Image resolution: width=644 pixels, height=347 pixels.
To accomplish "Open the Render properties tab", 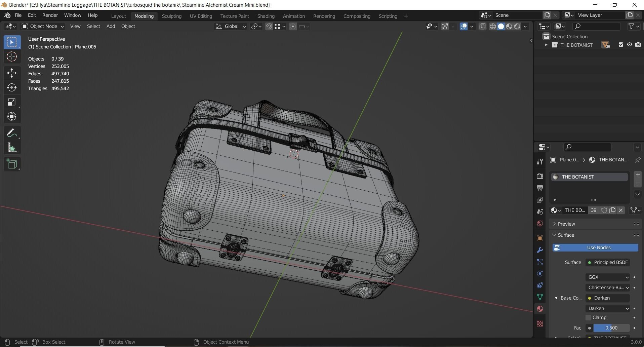I will (x=540, y=176).
